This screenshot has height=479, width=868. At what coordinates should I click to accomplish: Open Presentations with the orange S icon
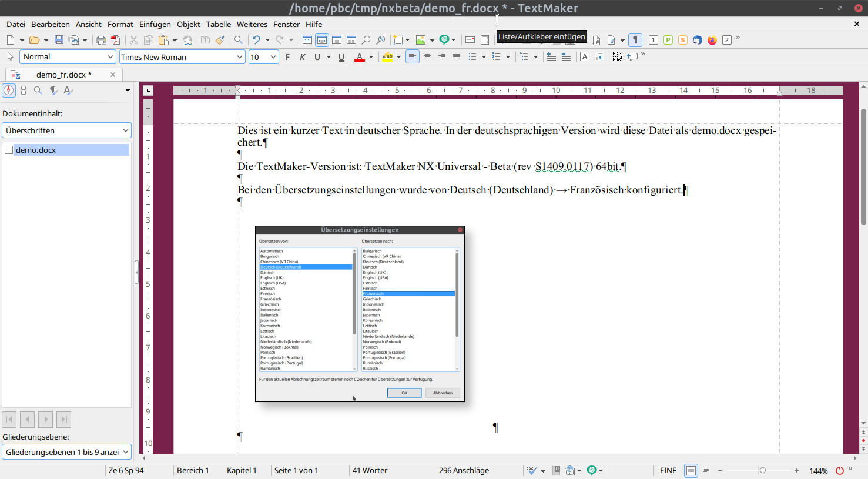(683, 40)
